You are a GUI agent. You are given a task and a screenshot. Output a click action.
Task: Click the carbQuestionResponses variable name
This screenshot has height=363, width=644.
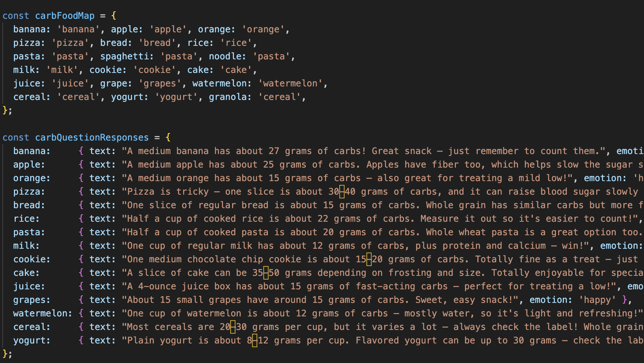pos(92,138)
